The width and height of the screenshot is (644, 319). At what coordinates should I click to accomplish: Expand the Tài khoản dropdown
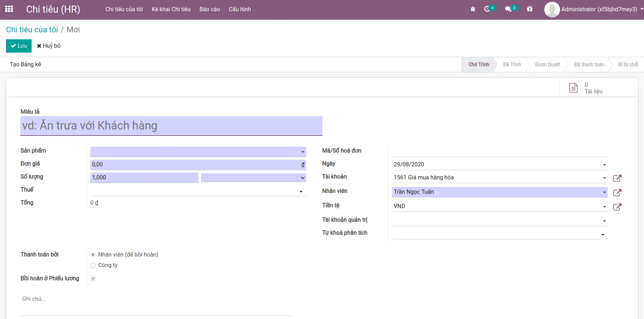[x=604, y=178]
